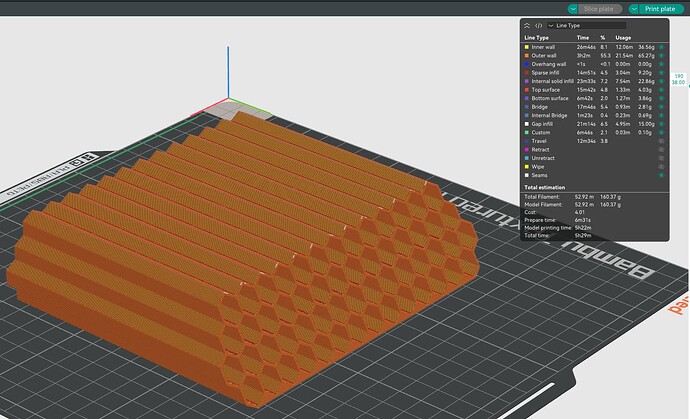Click the G-code view icon
Viewport: 690px width, 419px height.
(x=538, y=26)
